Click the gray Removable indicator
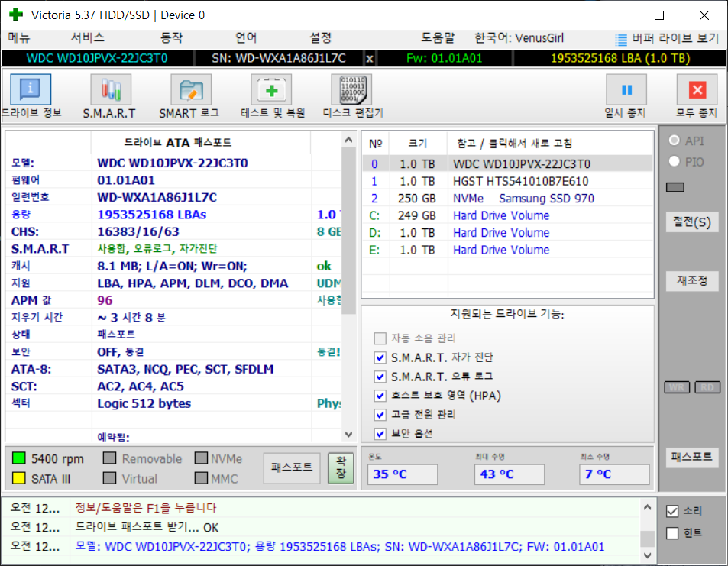728x566 pixels. point(109,458)
